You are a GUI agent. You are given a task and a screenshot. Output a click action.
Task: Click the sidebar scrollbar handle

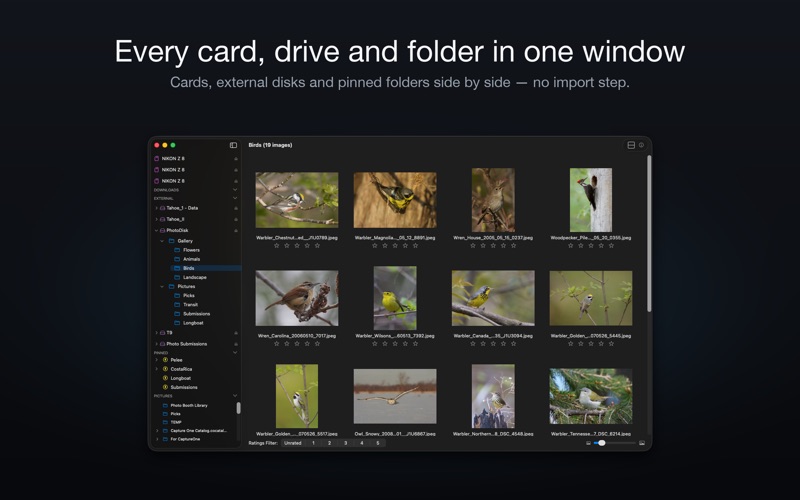click(x=238, y=408)
